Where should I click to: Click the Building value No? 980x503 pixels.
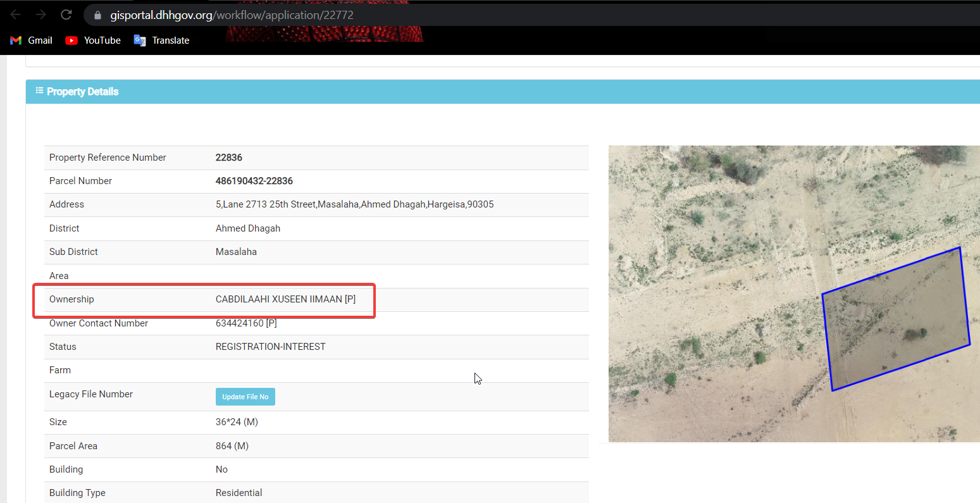tap(221, 469)
